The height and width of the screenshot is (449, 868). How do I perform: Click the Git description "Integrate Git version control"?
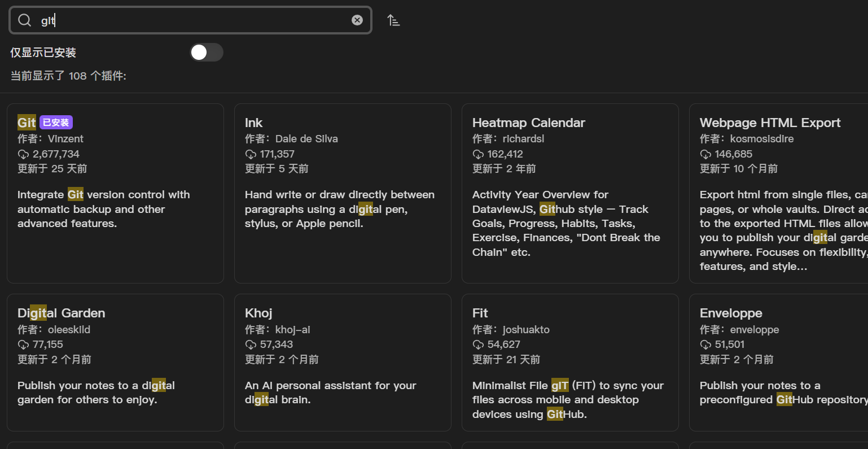tap(104, 209)
